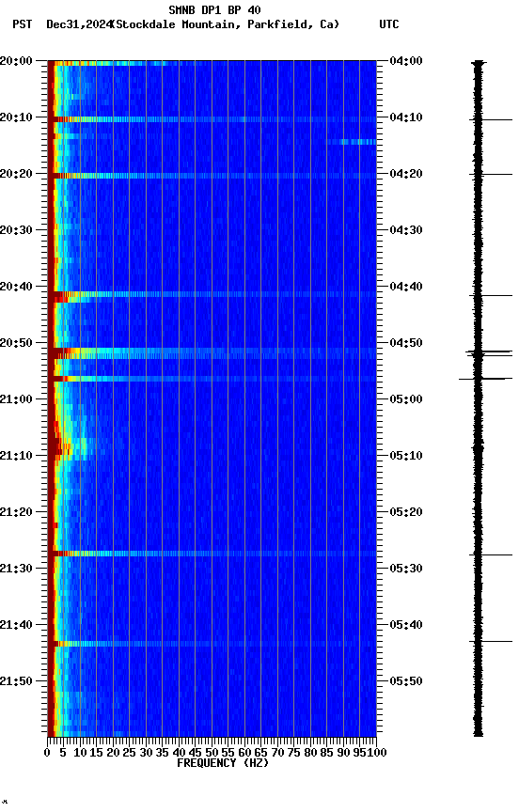Click the '05:10' UTC time label
519x812 pixels.
[x=406, y=456]
